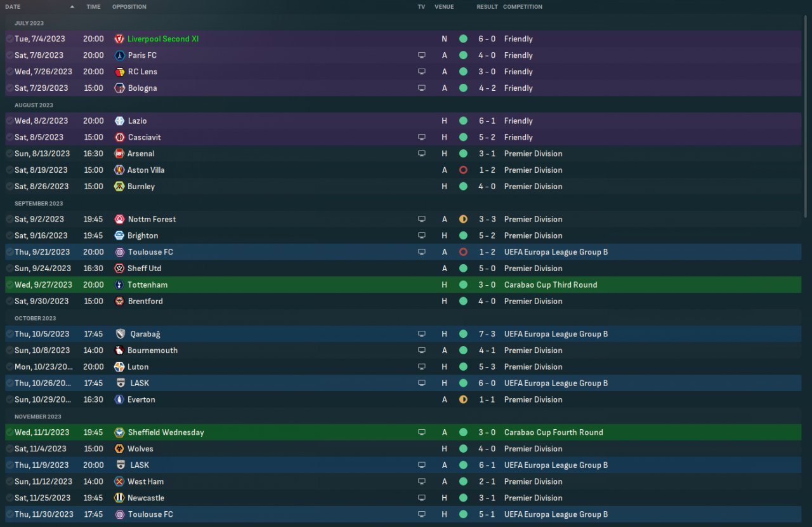Viewport: 812px width, 527px height.
Task: Click the Date column sort arrow
Action: coord(72,7)
